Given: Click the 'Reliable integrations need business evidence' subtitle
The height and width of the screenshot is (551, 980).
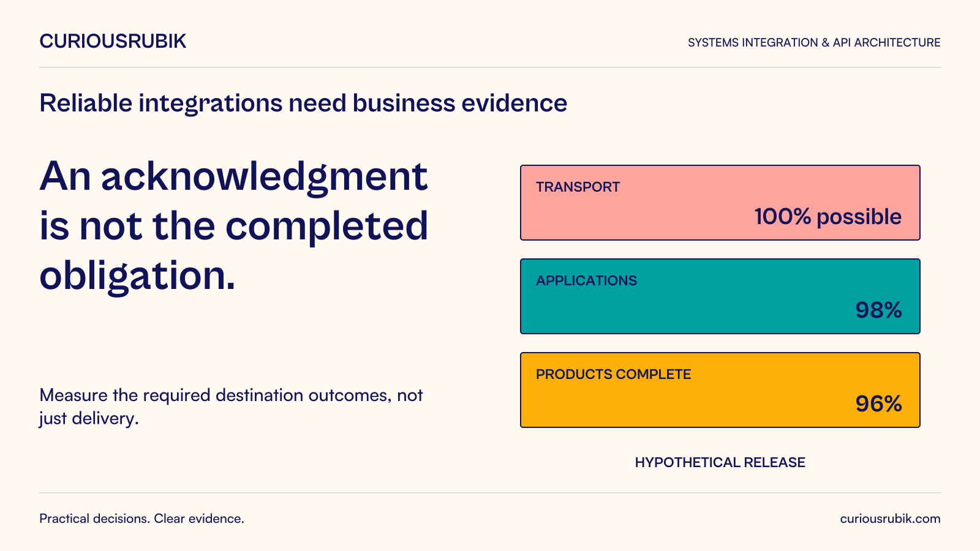Looking at the screenshot, I should [303, 103].
